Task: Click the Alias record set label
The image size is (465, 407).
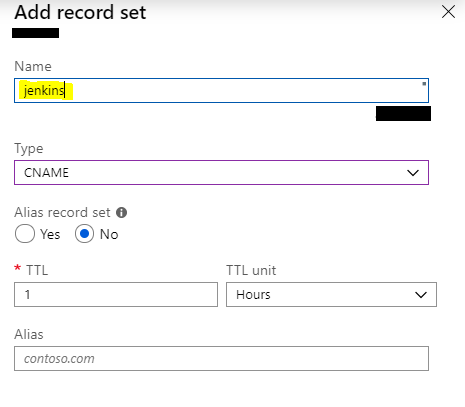Action: 62,213
